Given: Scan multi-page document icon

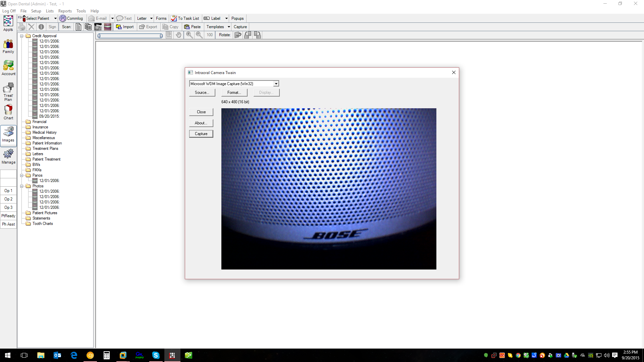Looking at the screenshot, I should point(88,27).
